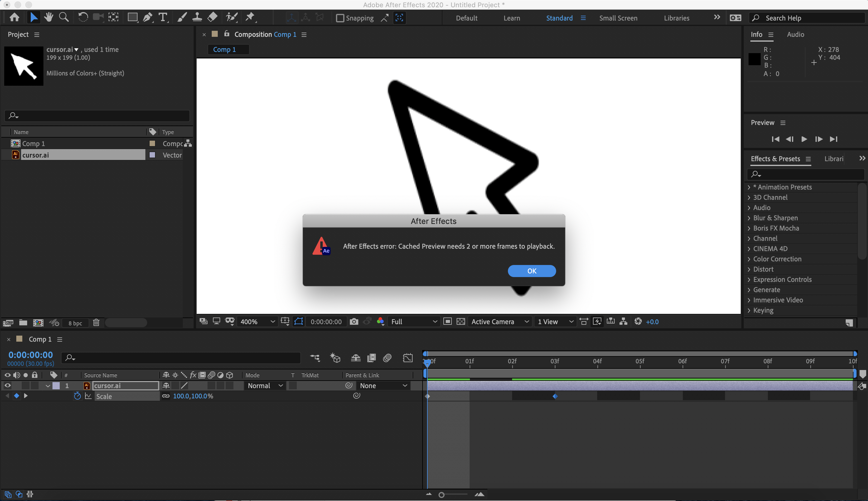Select the Type tool
Screen dimensions: 868x501
click(x=163, y=17)
